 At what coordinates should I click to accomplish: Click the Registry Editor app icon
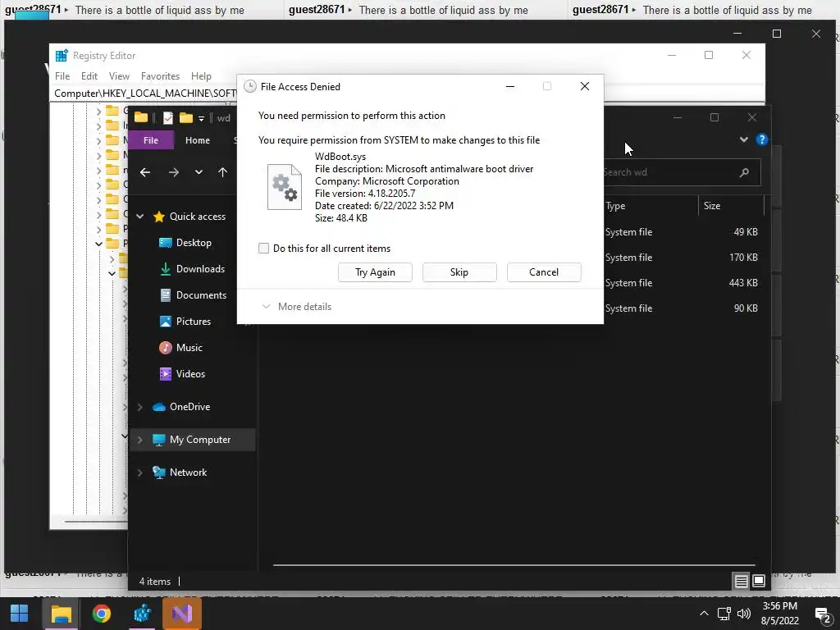(62, 55)
